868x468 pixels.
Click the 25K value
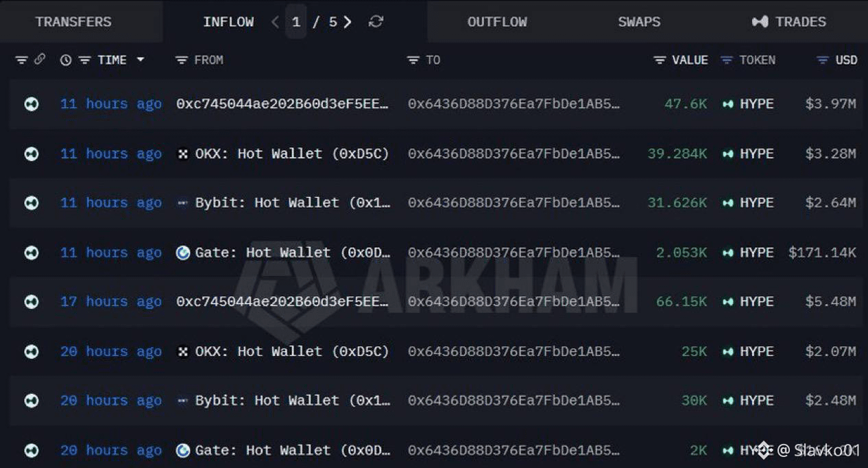pyautogui.click(x=694, y=351)
